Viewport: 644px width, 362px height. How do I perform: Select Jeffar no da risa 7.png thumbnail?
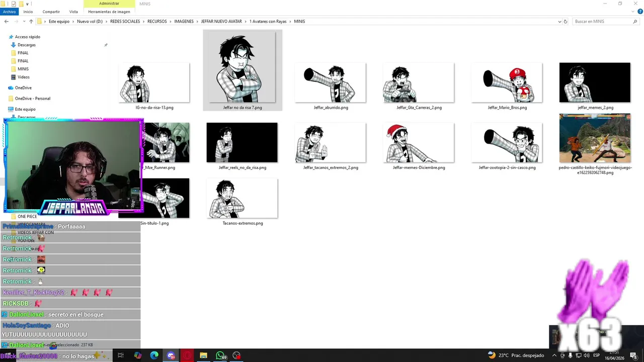(243, 67)
